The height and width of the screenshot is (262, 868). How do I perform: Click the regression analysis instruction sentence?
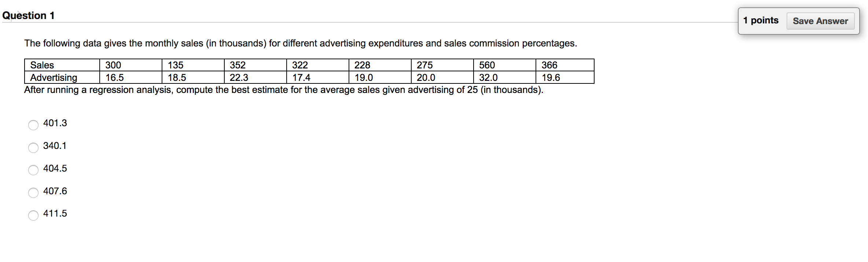(284, 90)
